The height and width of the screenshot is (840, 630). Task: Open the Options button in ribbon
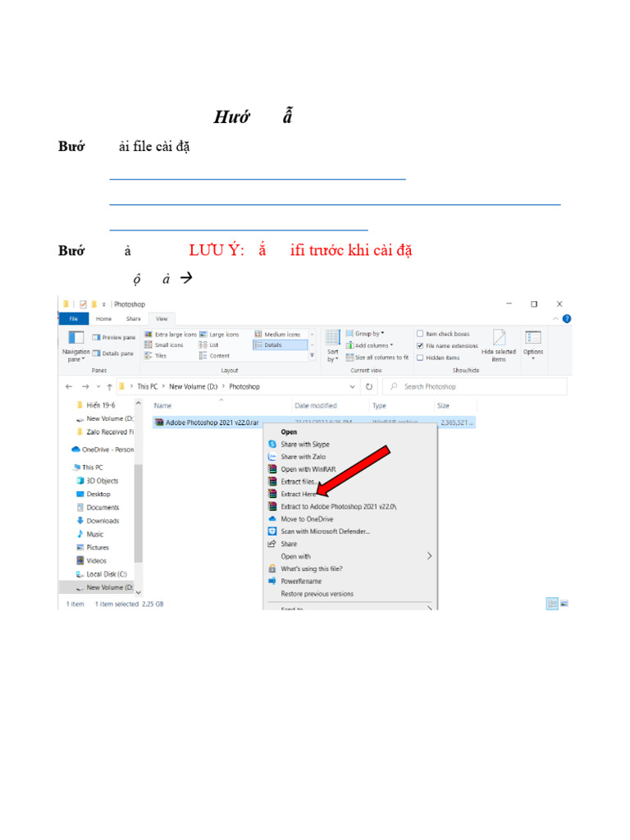533,345
